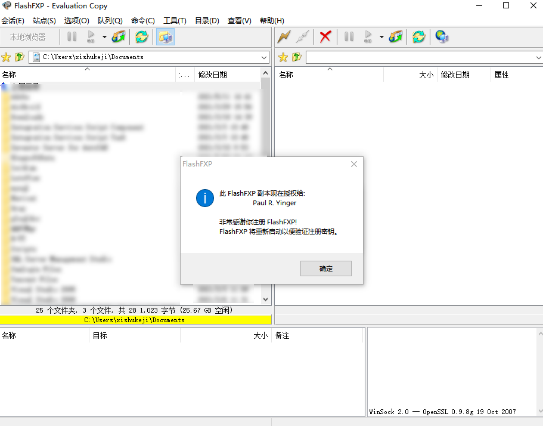The image size is (543, 426).
Task: Expand the local path dropdown
Action: (x=264, y=57)
